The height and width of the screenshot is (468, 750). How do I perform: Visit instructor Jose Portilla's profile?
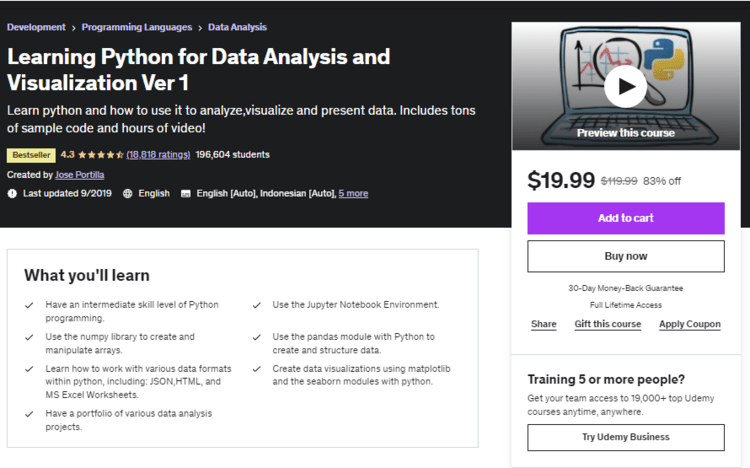pos(79,175)
